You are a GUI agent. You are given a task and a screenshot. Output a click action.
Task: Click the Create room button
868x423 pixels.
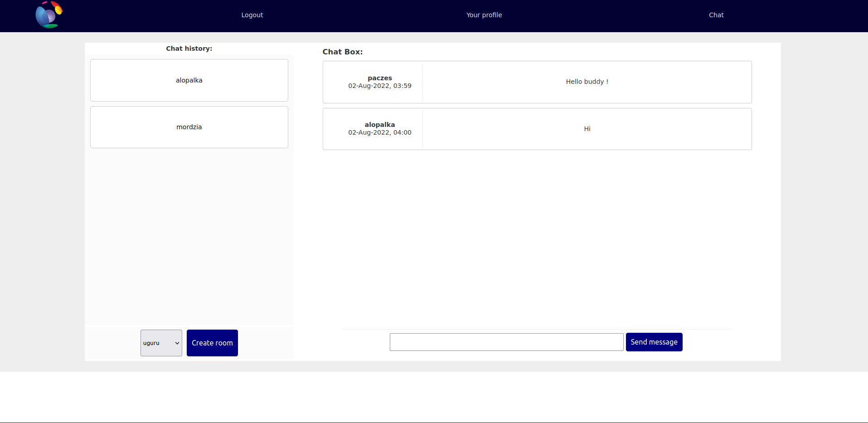tap(212, 343)
